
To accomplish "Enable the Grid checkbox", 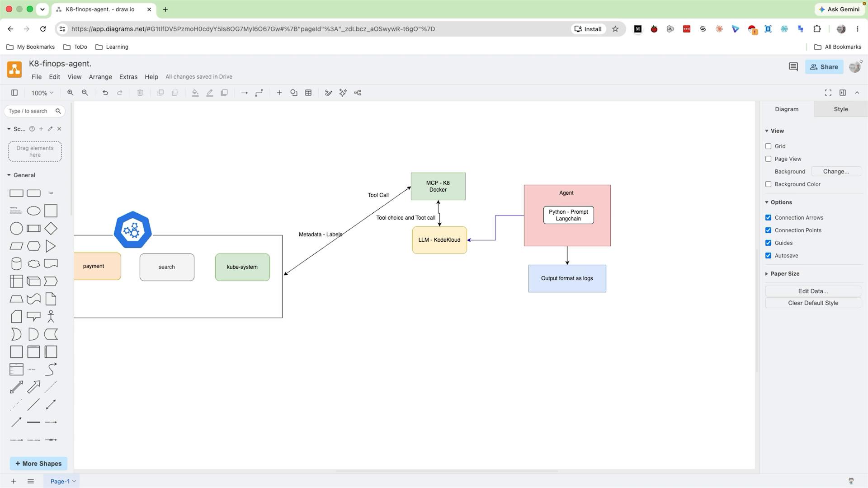I will point(768,146).
